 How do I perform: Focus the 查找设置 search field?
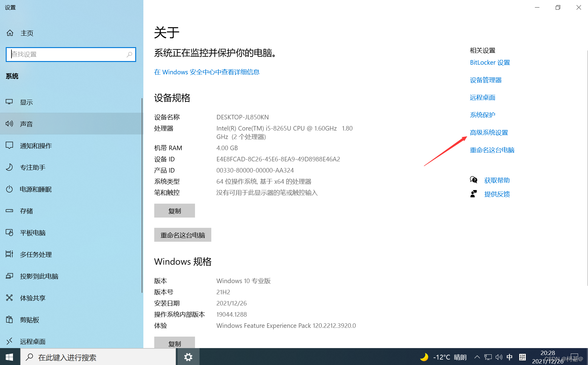(x=71, y=54)
